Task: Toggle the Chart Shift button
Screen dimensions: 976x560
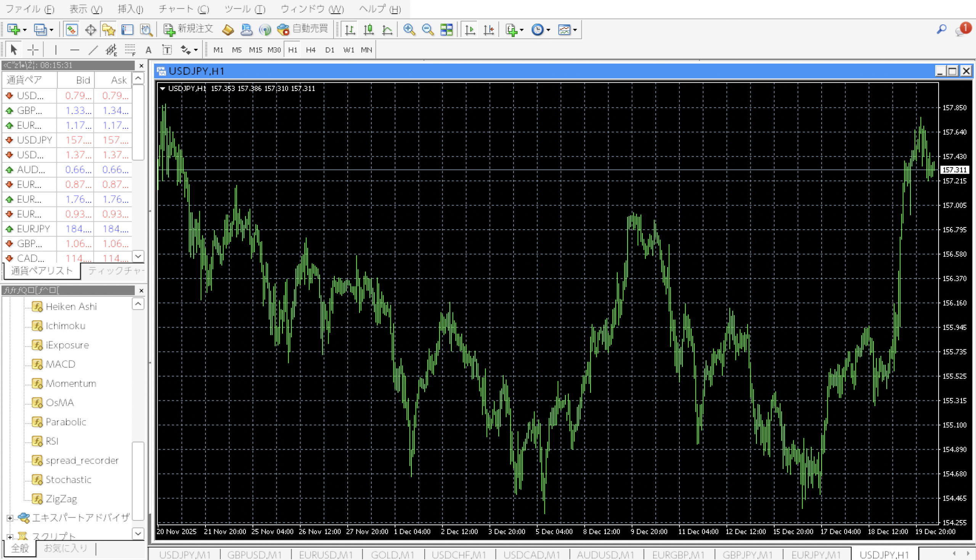Action: point(489,30)
